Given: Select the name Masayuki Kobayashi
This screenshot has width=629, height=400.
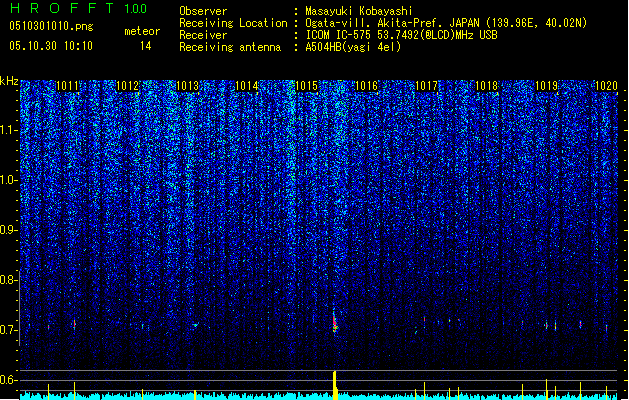Looking at the screenshot, I should pyautogui.click(x=359, y=11).
